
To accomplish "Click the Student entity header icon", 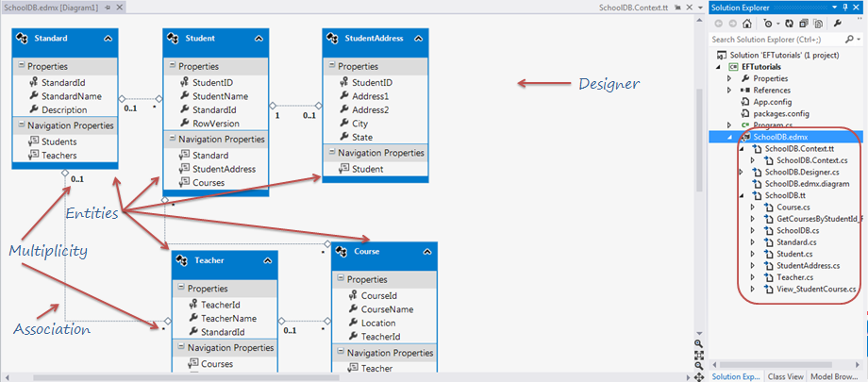I will pyautogui.click(x=174, y=38).
